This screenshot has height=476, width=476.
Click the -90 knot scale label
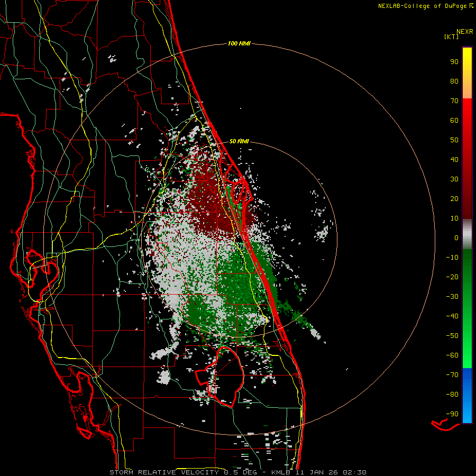(452, 414)
